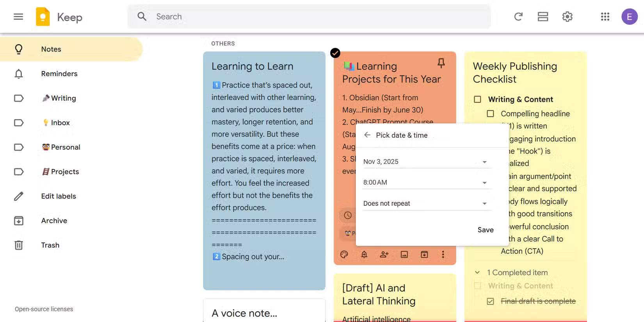This screenshot has height=322, width=644.
Task: Open the Personal label
Action: coord(71,147)
